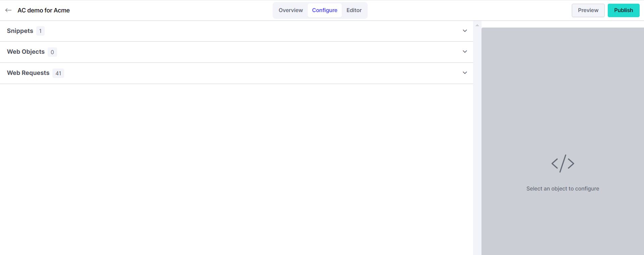This screenshot has height=255, width=644.
Task: Click the Preview button
Action: (588, 10)
